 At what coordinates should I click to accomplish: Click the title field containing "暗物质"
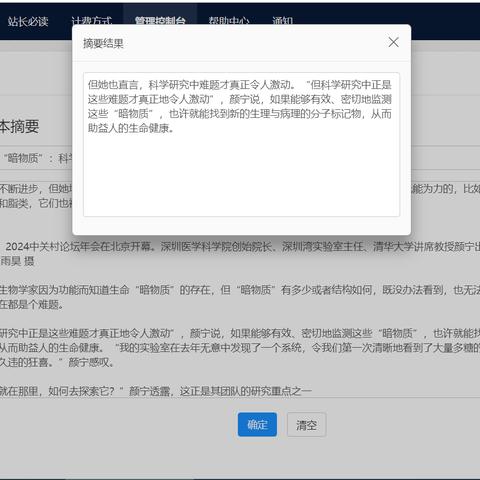[36, 158]
